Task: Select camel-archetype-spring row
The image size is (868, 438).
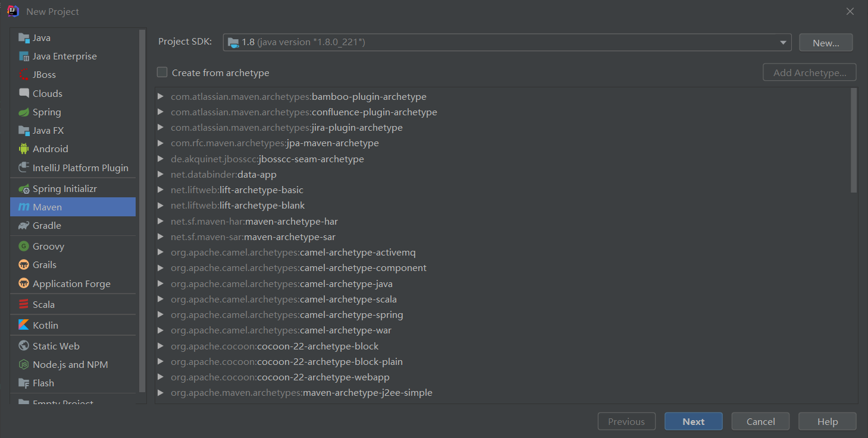Action: pyautogui.click(x=503, y=314)
